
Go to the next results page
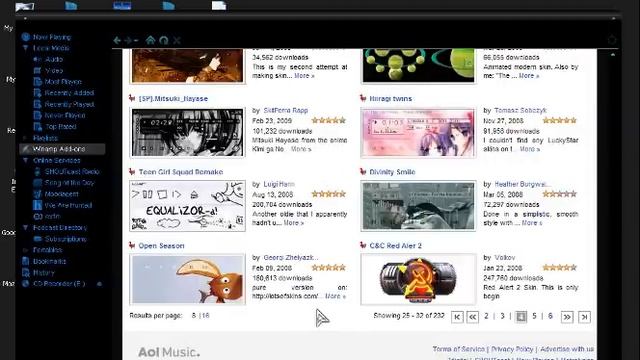(567, 317)
